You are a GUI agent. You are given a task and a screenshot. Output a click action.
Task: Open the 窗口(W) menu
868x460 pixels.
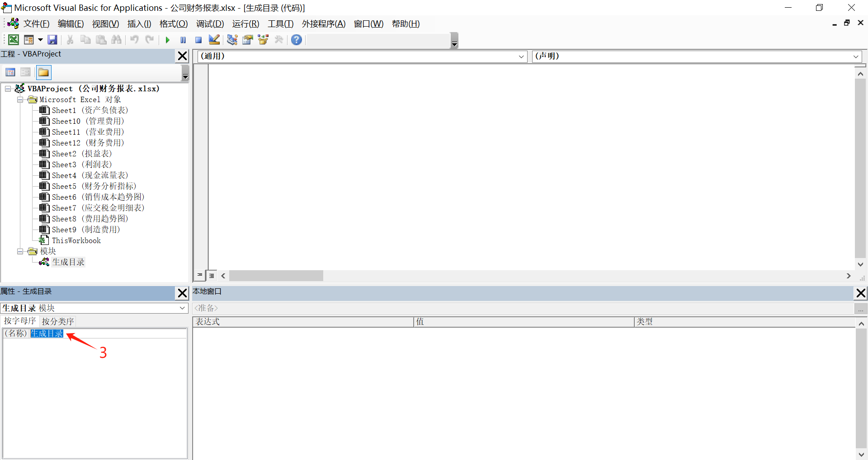pos(368,24)
